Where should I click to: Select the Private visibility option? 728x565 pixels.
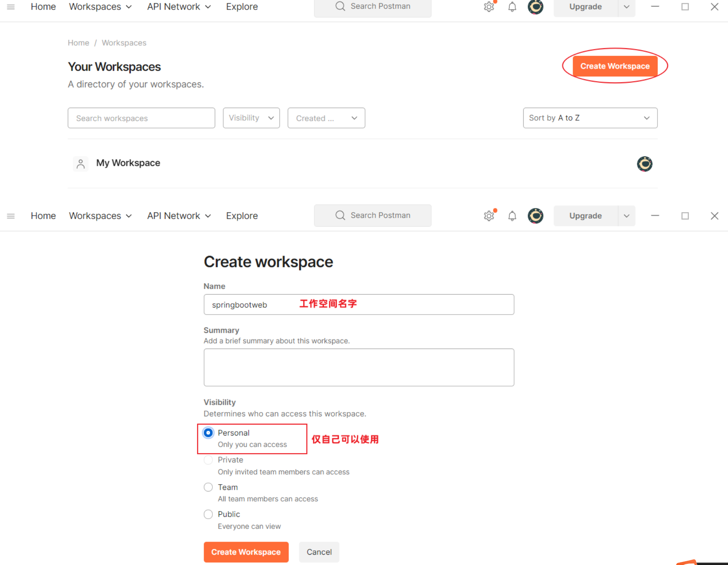click(x=208, y=460)
